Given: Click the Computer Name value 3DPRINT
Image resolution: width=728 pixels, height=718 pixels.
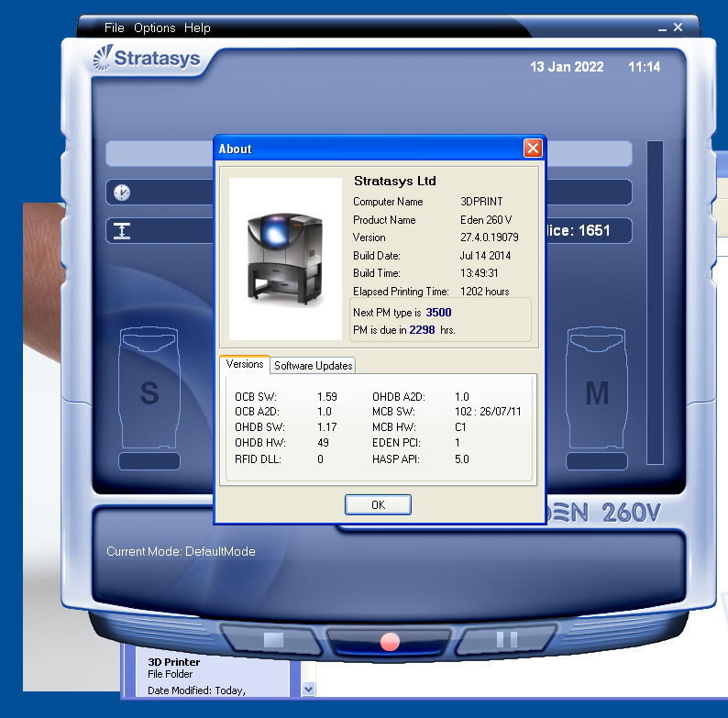Looking at the screenshot, I should pos(481,202).
